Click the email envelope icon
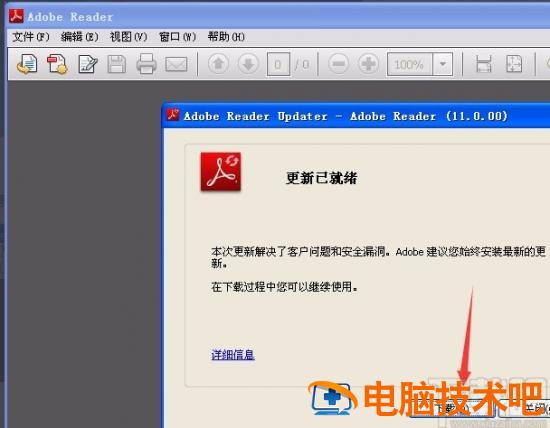Screen dimensions: 550x428 pos(176,64)
